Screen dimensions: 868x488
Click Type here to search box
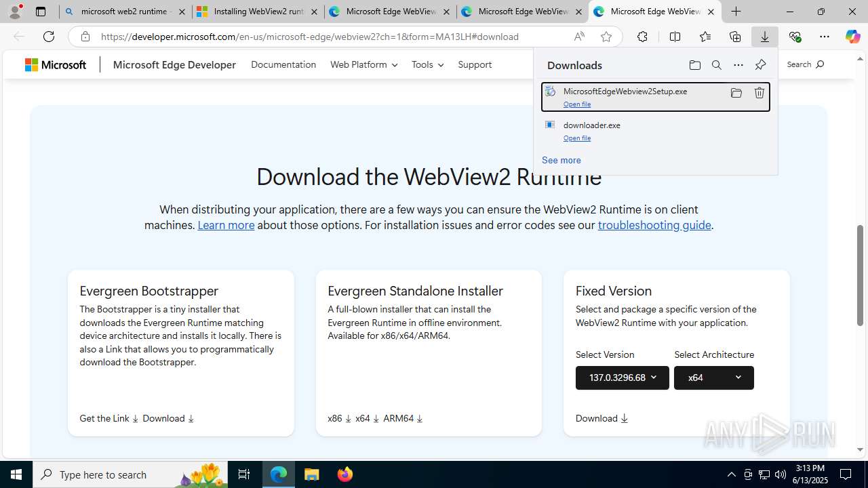(x=130, y=474)
